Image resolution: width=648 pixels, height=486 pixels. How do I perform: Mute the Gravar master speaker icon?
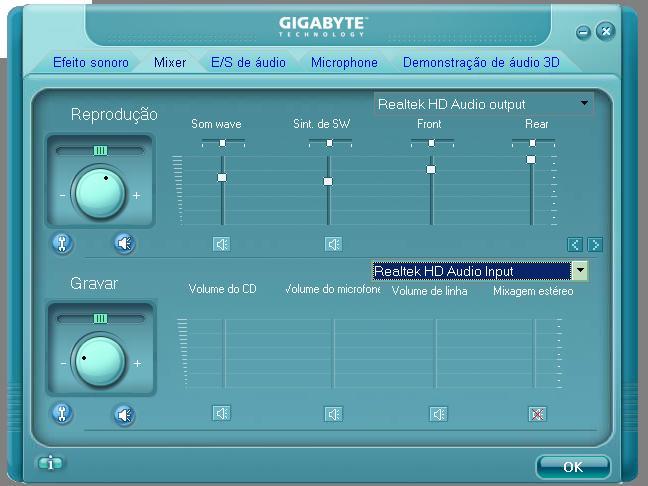click(x=124, y=415)
